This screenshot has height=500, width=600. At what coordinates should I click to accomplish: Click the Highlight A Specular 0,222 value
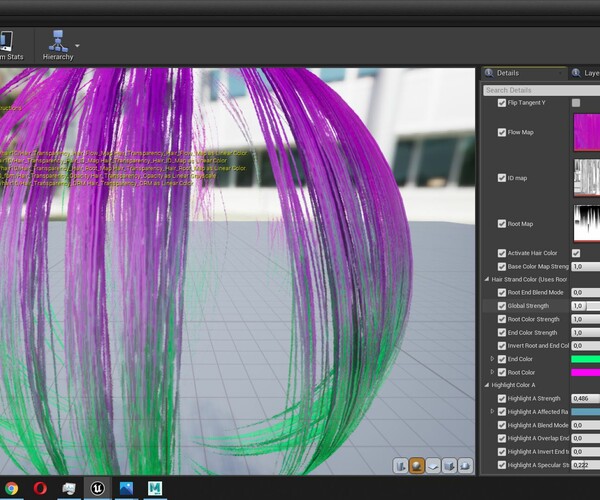tap(585, 465)
